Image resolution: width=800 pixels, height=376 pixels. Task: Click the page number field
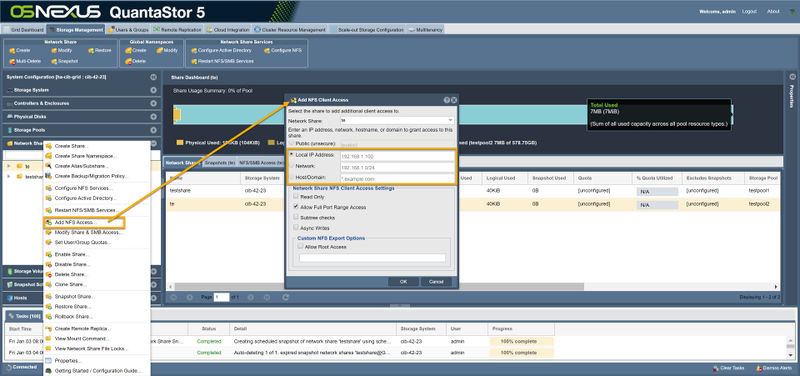click(221, 297)
